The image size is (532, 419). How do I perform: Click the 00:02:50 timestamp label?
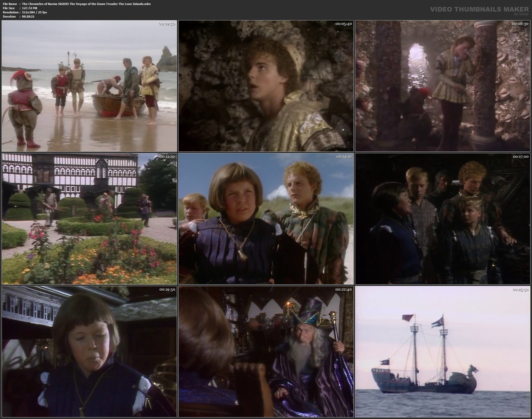[x=167, y=24]
